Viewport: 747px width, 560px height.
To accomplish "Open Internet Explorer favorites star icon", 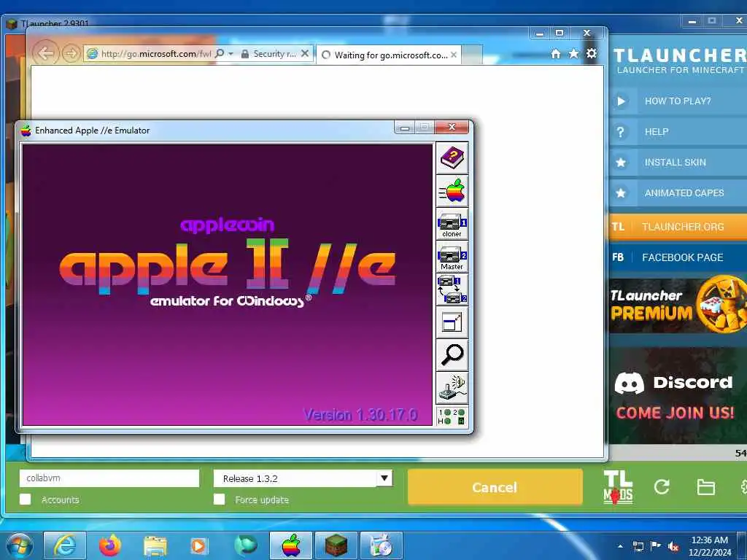I will (x=573, y=54).
